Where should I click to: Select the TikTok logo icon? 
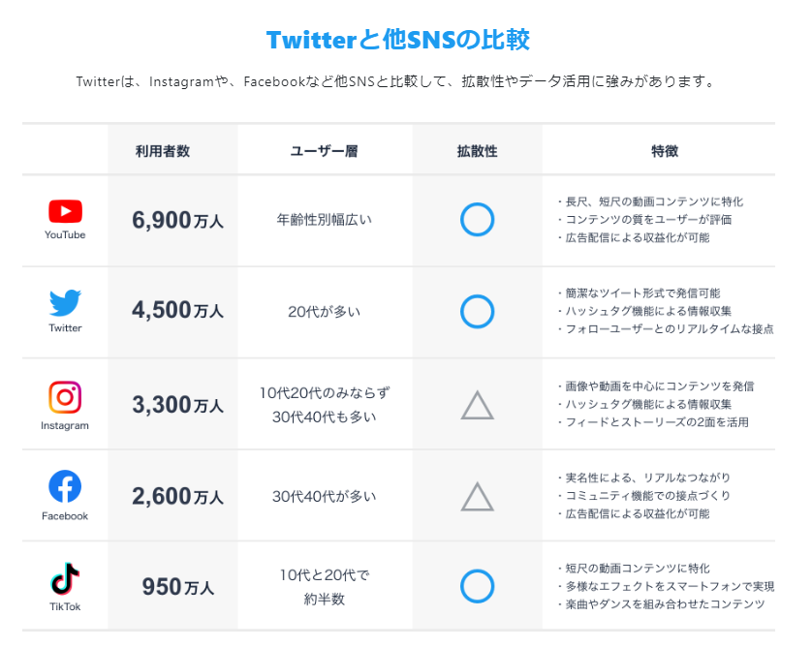[65, 579]
